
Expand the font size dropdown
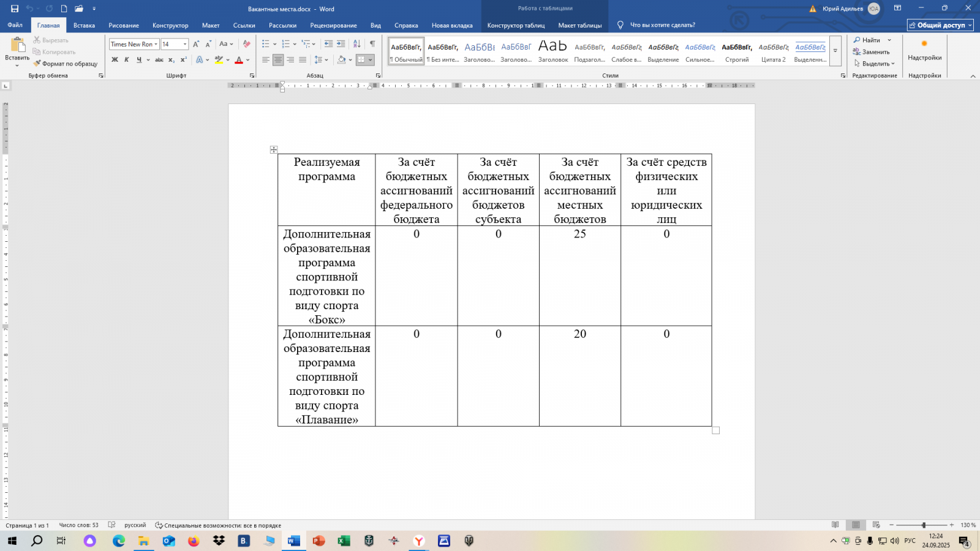pos(185,44)
